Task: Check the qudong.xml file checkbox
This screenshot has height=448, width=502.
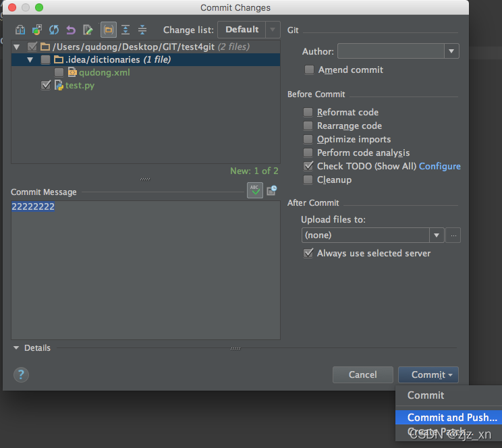Action: [x=59, y=72]
